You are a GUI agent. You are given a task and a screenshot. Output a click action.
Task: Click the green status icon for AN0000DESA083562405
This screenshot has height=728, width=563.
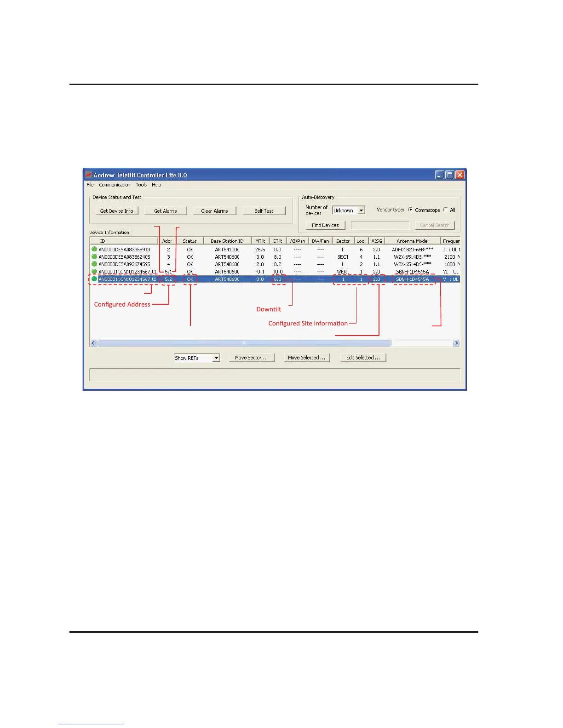tap(94, 256)
